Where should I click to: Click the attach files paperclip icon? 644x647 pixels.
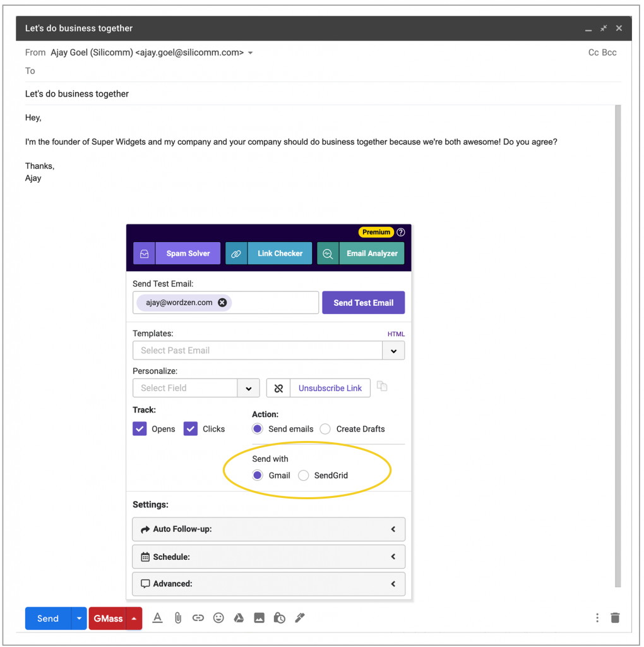coord(178,618)
